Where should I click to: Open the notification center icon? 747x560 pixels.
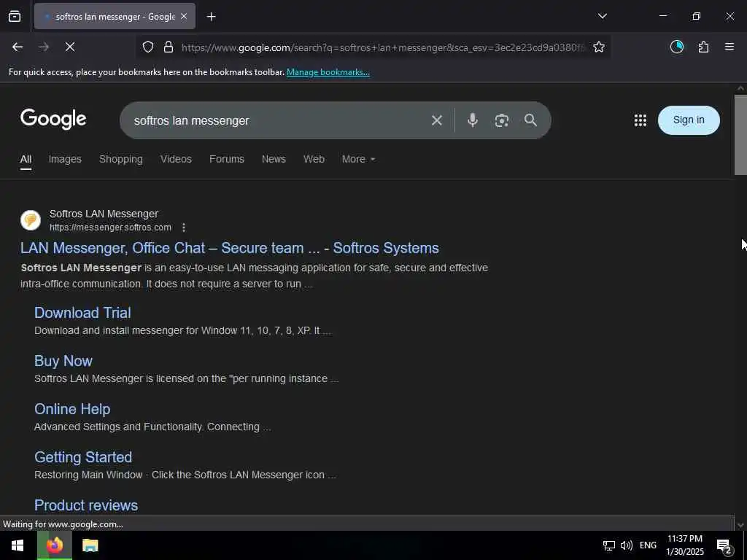[724, 545]
